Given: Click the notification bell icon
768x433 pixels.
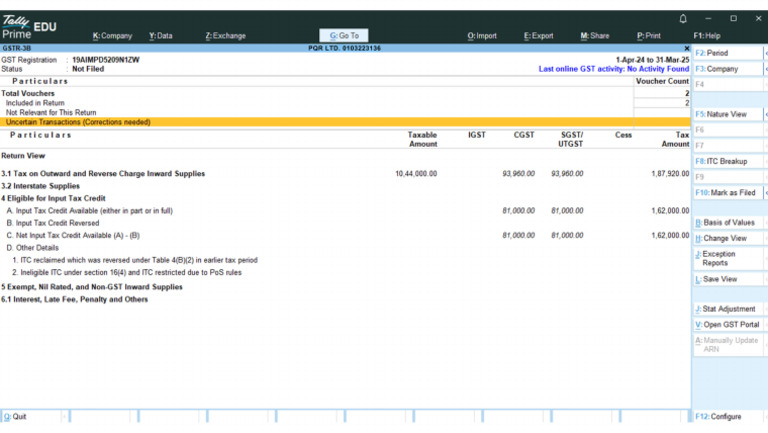Looking at the screenshot, I should [683, 19].
